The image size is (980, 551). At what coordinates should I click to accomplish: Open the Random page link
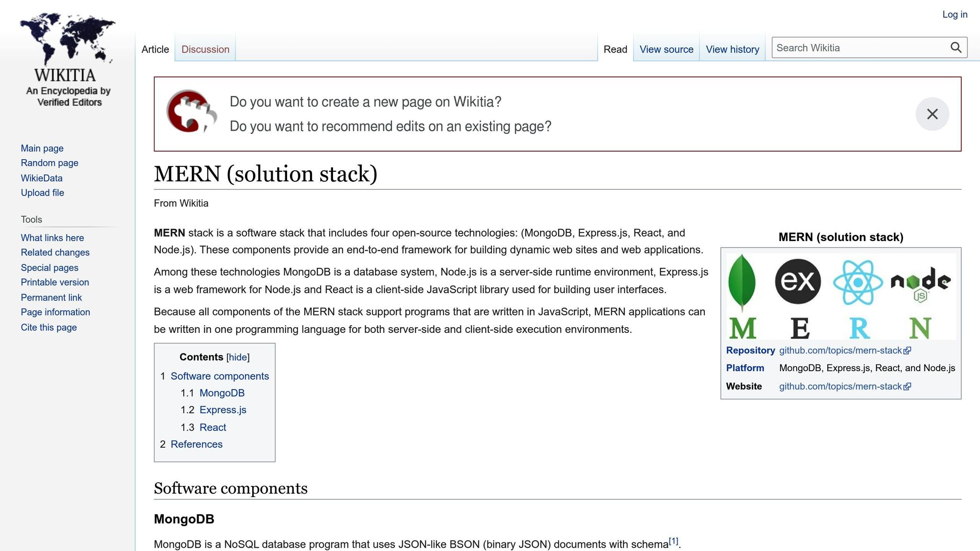point(49,163)
